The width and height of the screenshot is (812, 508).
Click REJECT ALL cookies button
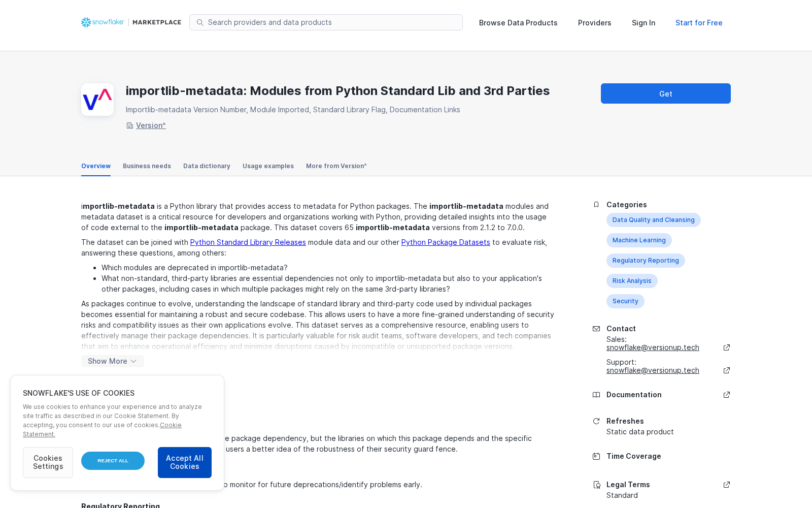113,461
